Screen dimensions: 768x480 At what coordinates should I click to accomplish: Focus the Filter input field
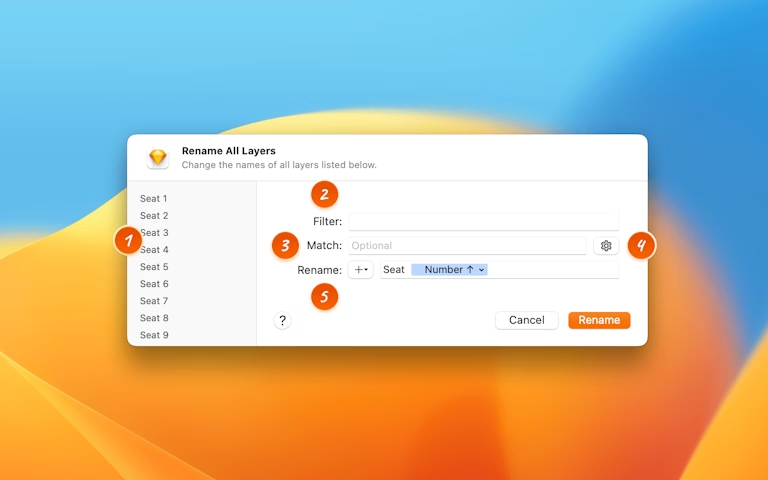pyautogui.click(x=483, y=221)
